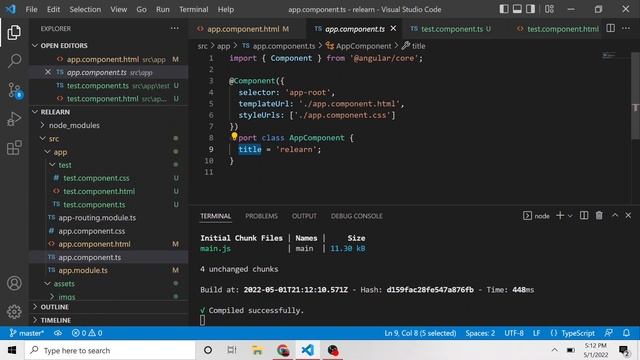Open Chrome from the taskbar

click(x=283, y=350)
